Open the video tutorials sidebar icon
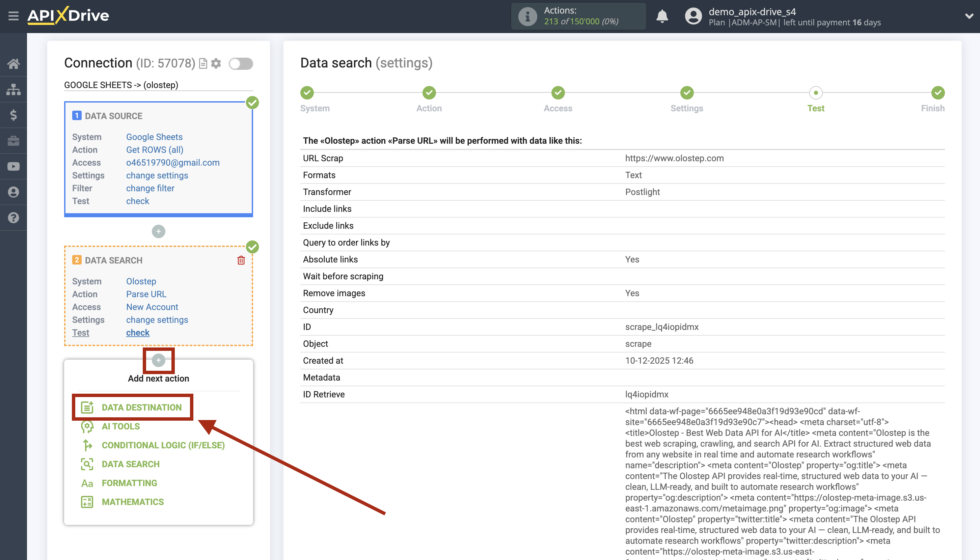Viewport: 980px width, 560px height. coord(13,166)
